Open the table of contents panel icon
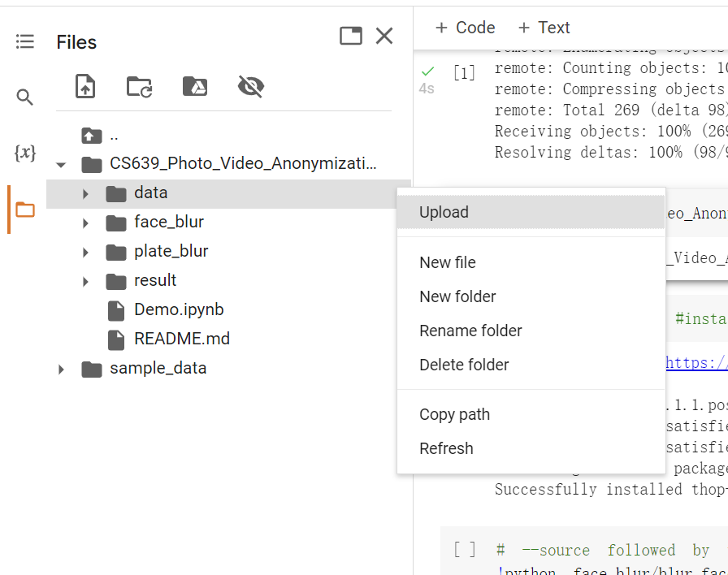Image resolution: width=728 pixels, height=575 pixels. coord(24,42)
